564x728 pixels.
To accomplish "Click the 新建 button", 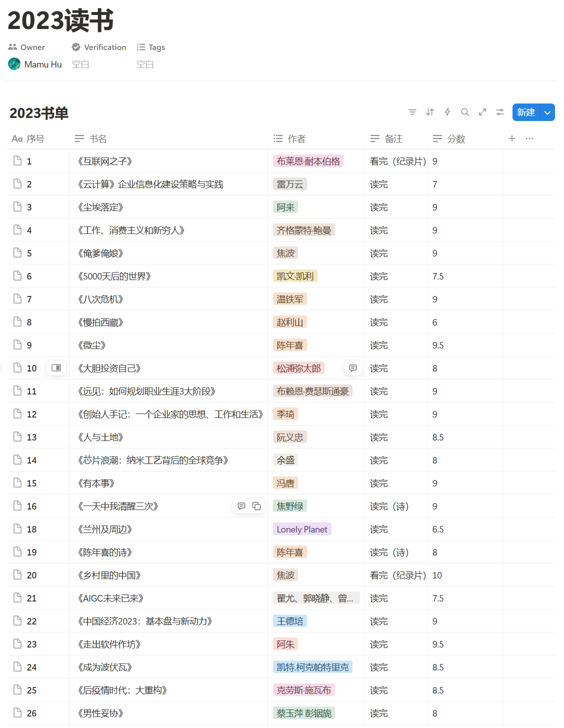I will click(526, 112).
